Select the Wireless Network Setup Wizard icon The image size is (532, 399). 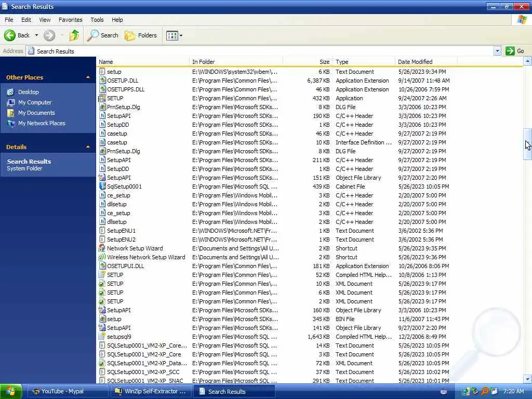(x=102, y=257)
